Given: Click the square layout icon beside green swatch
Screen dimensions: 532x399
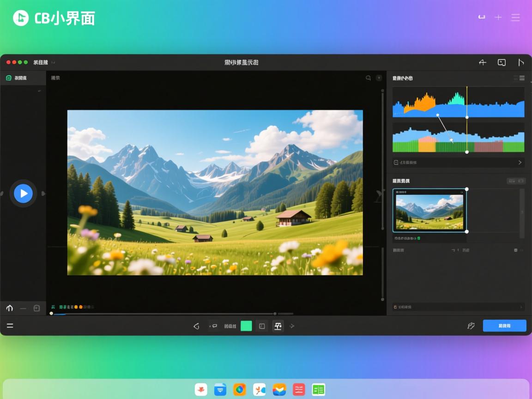Looking at the screenshot, I should pos(262,326).
